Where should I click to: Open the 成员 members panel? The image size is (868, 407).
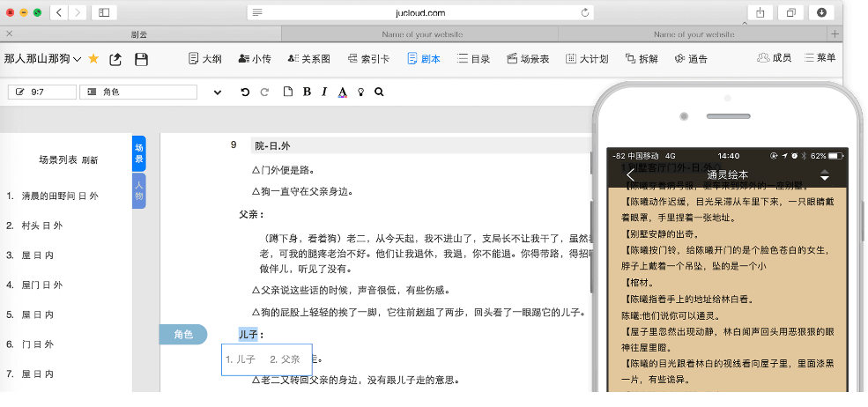(774, 57)
